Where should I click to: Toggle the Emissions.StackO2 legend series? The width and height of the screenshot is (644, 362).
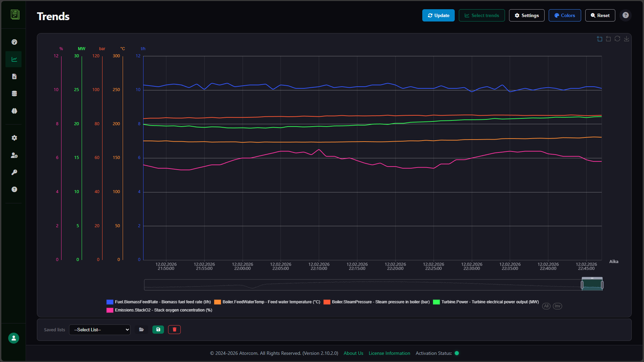pyautogui.click(x=159, y=310)
